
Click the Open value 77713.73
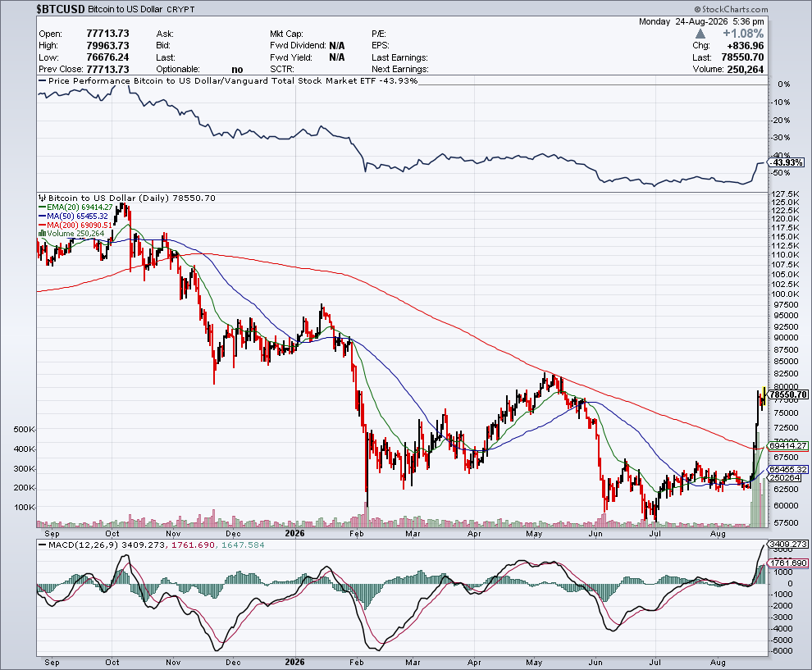107,34
